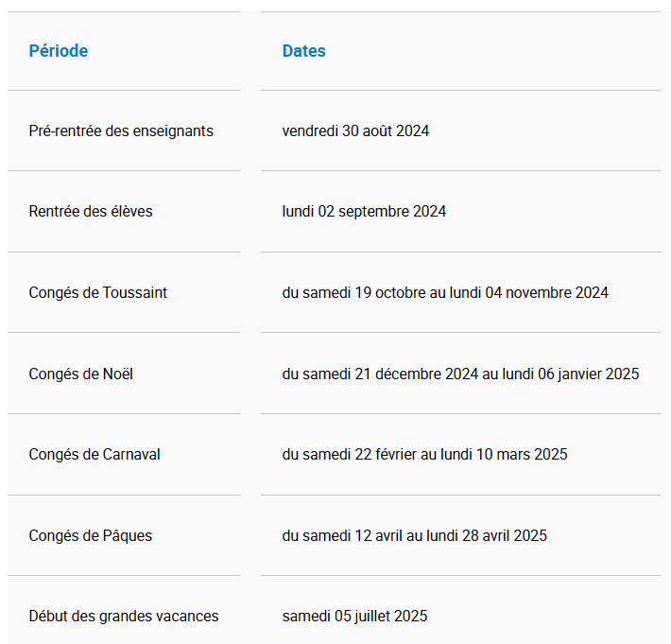Click the Dates column header

click(x=303, y=51)
